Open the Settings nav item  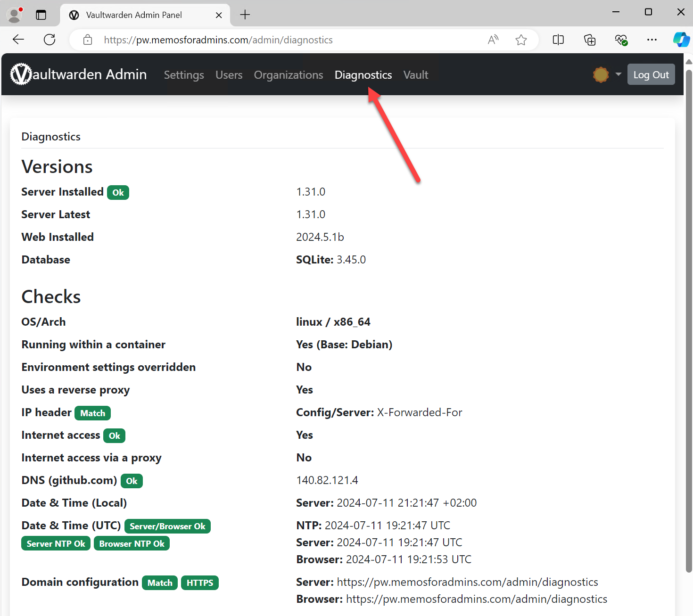click(x=184, y=75)
